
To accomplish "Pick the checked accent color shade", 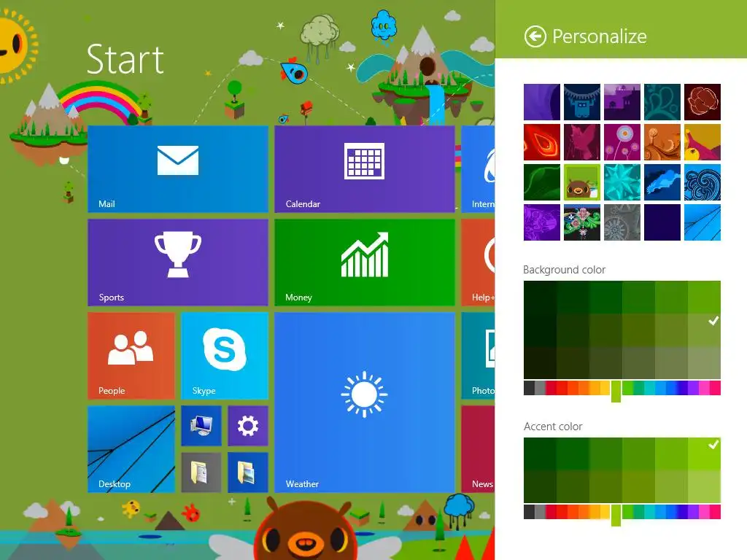I will click(705, 454).
